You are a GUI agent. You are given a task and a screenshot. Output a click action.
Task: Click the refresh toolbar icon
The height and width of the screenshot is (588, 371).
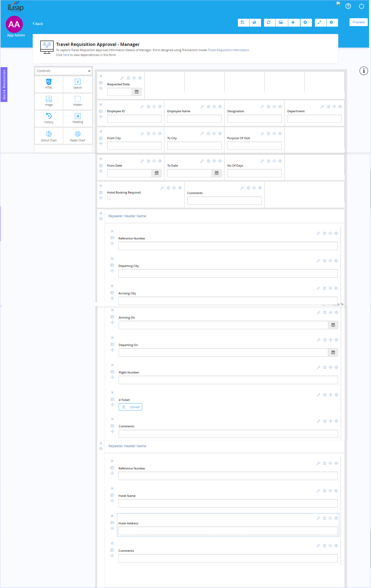(269, 23)
